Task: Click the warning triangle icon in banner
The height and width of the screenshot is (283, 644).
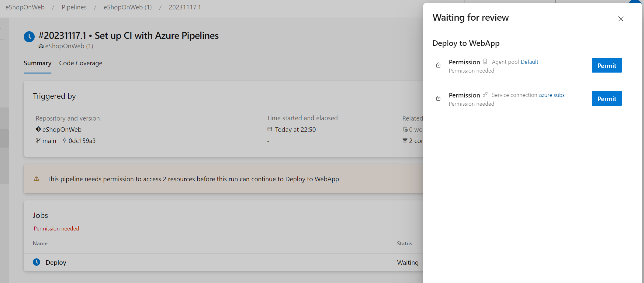Action: [x=36, y=179]
